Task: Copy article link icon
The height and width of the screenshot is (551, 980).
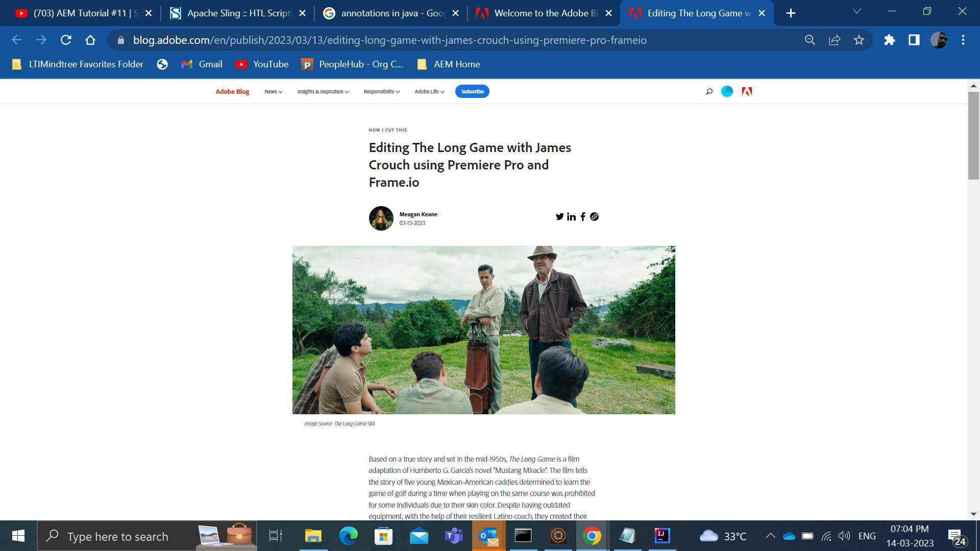Action: pyautogui.click(x=594, y=217)
